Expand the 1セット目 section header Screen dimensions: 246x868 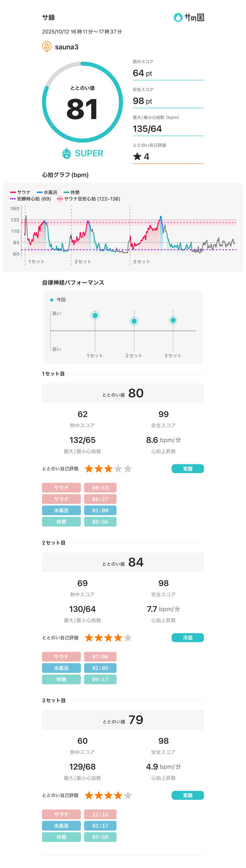[53, 374]
